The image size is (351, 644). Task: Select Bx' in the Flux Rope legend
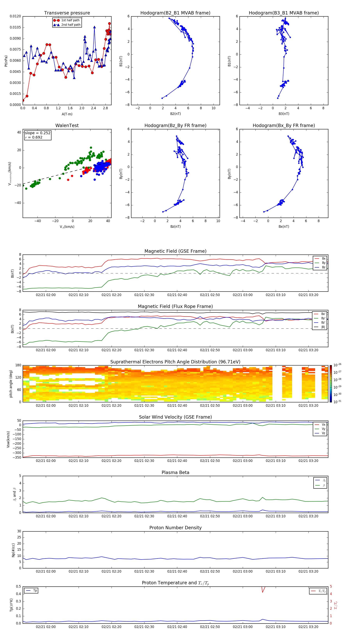point(320,314)
